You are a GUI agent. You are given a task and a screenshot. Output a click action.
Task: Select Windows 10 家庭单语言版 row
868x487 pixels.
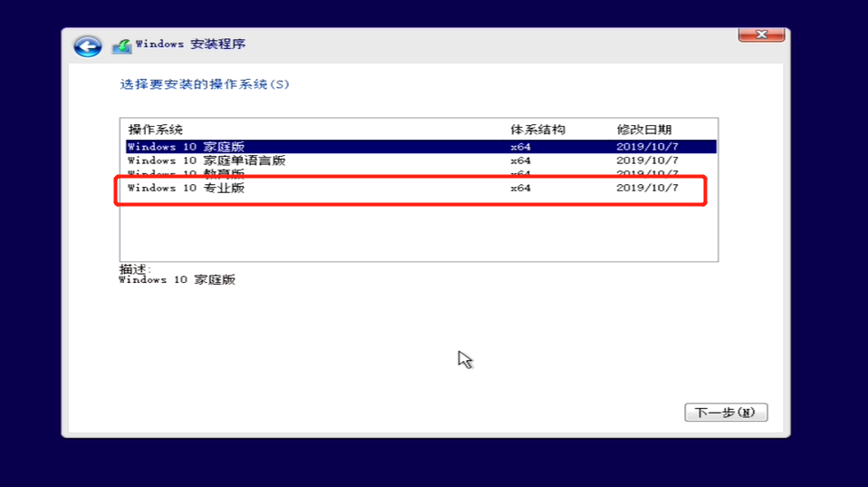pyautogui.click(x=420, y=161)
